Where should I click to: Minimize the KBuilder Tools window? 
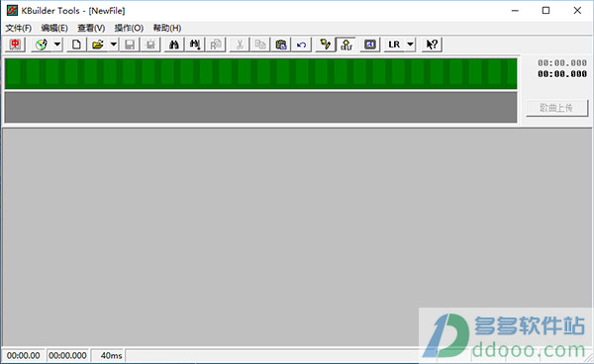coord(515,11)
